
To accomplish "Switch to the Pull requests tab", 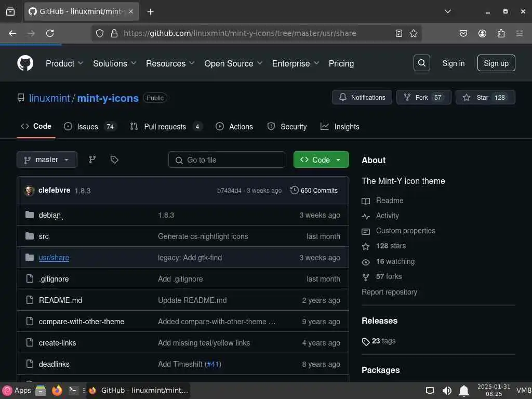I will click(x=166, y=127).
